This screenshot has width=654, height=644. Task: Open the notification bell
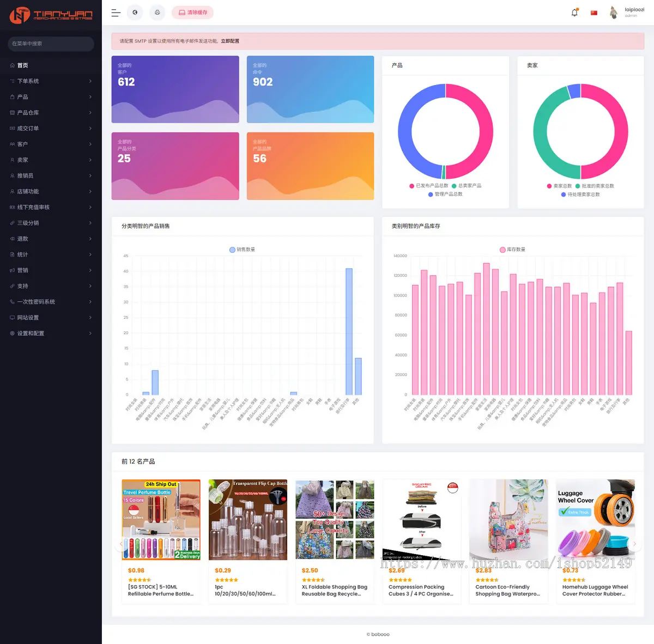pyautogui.click(x=574, y=13)
